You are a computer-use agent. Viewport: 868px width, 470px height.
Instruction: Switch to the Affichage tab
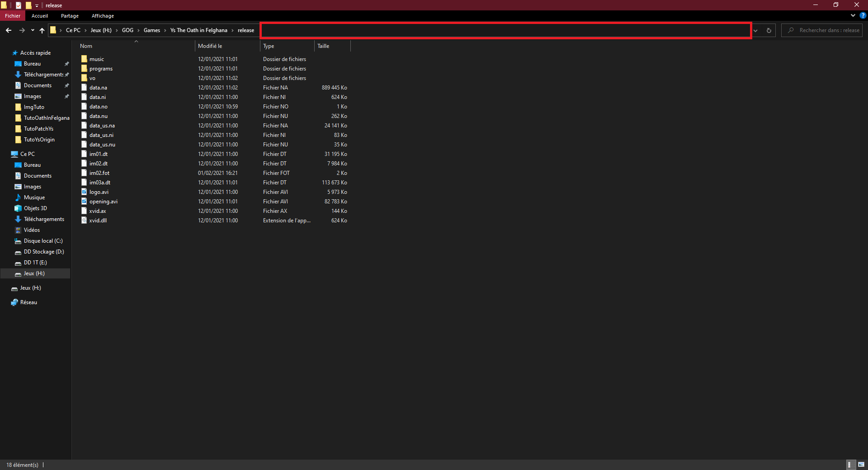tap(103, 16)
